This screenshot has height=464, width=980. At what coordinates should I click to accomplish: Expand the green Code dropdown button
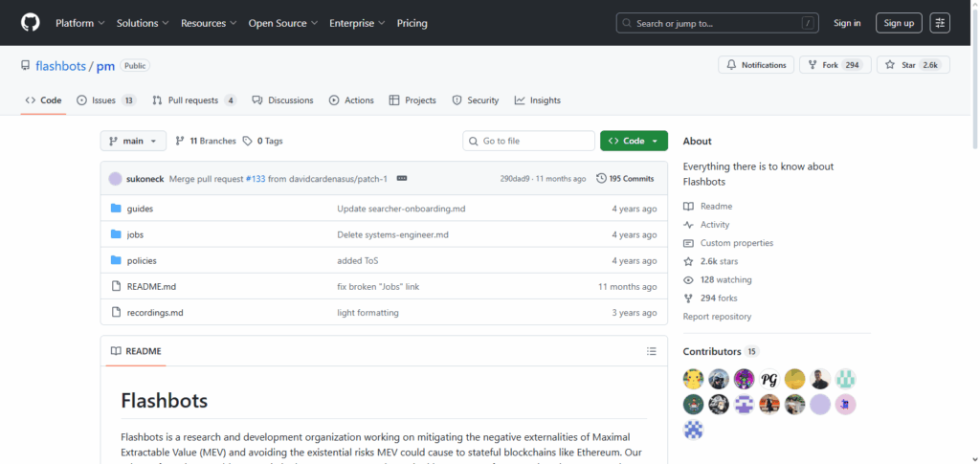pyautogui.click(x=634, y=141)
